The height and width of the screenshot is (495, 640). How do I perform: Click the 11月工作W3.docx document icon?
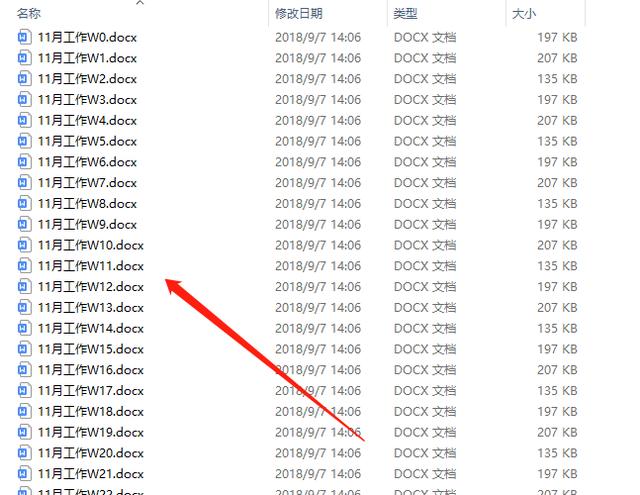[24, 100]
